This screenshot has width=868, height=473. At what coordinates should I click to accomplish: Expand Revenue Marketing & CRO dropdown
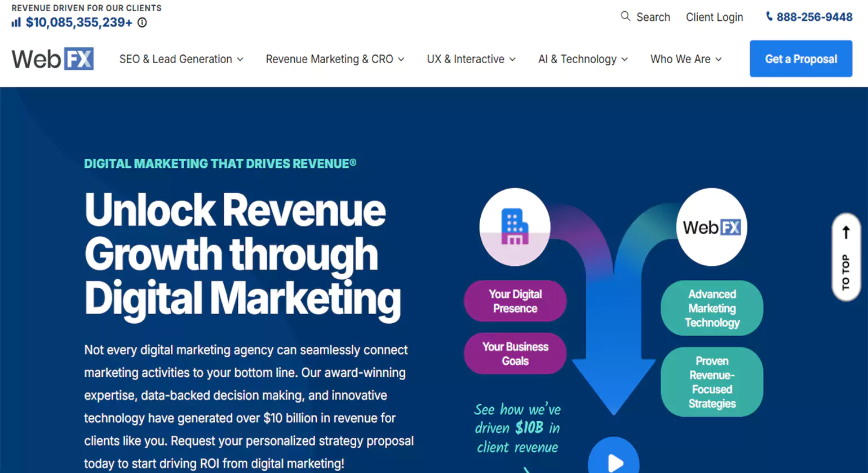(x=335, y=59)
